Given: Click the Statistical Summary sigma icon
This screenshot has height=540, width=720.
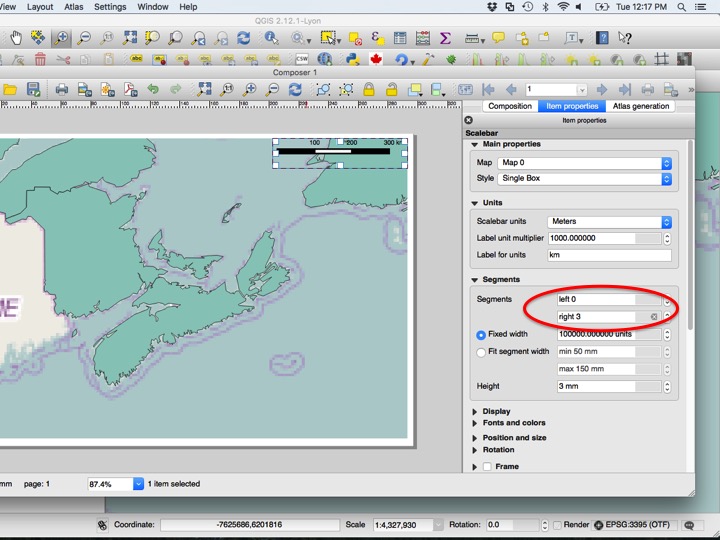Looking at the screenshot, I should click(445, 38).
